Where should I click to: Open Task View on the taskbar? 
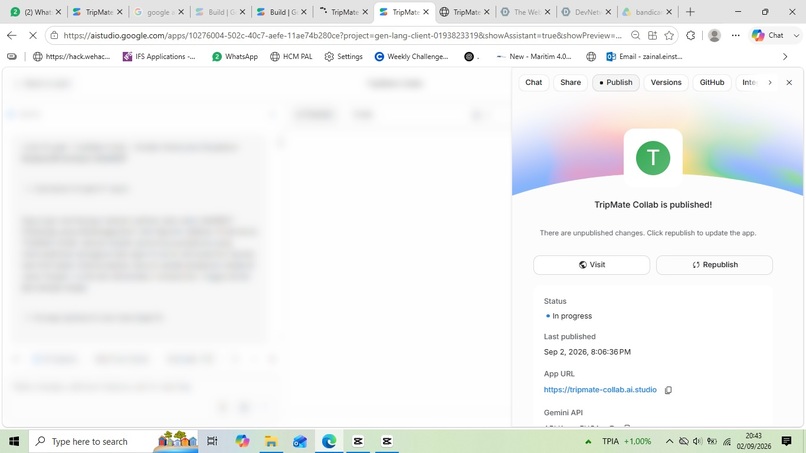[x=212, y=441]
